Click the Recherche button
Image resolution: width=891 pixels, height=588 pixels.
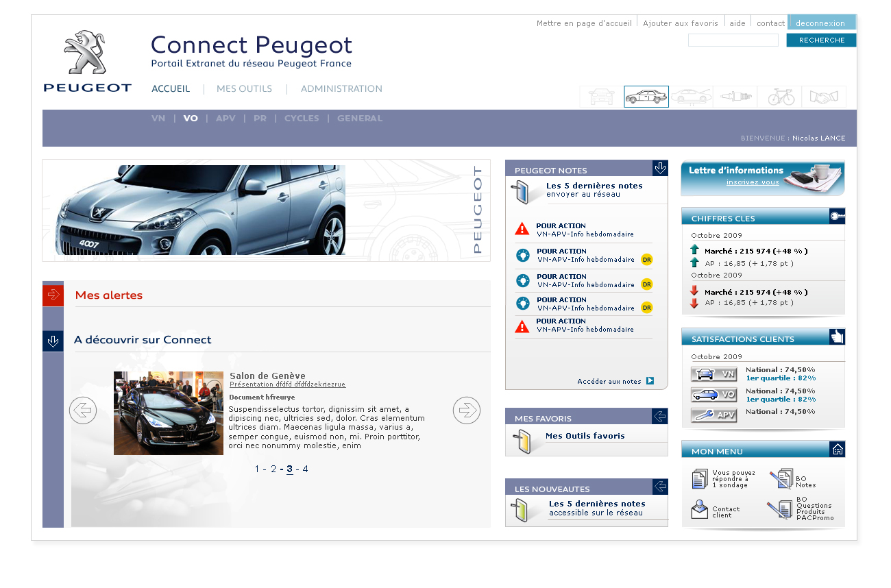click(821, 40)
